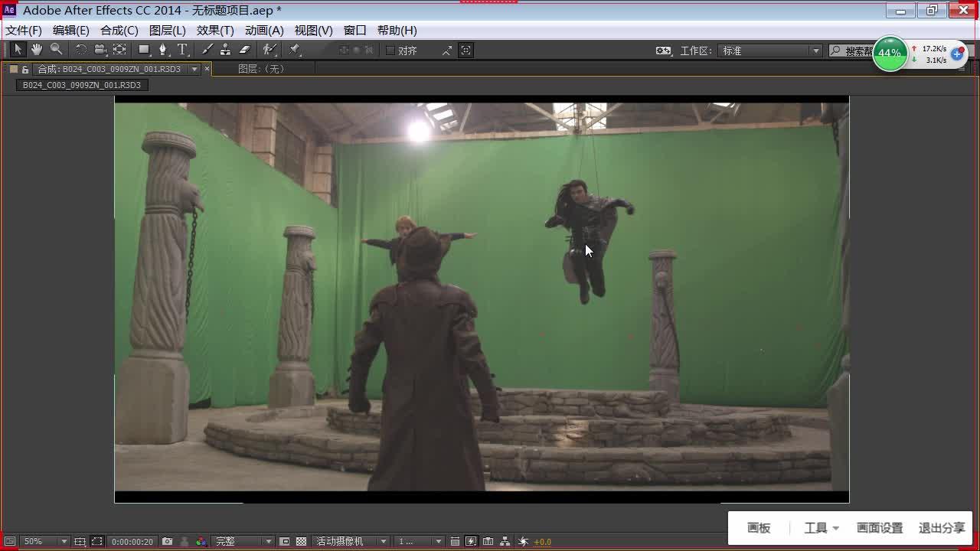Open the timeline panel icon

(488, 542)
